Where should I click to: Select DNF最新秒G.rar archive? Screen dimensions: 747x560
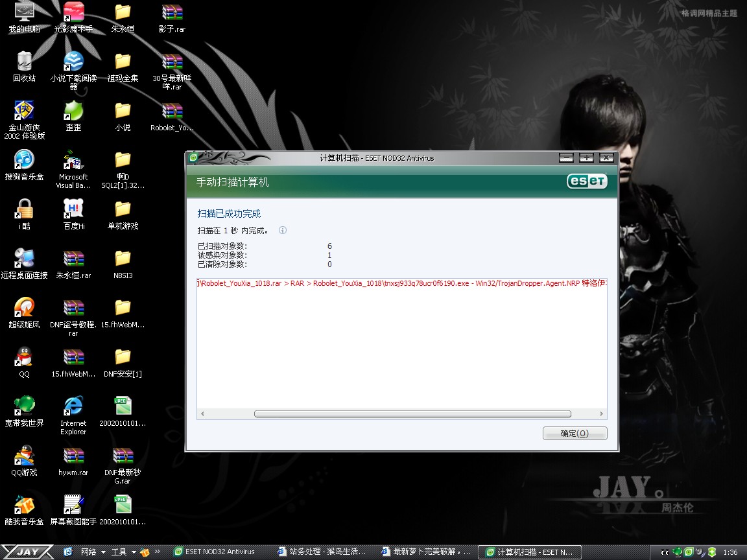click(123, 465)
